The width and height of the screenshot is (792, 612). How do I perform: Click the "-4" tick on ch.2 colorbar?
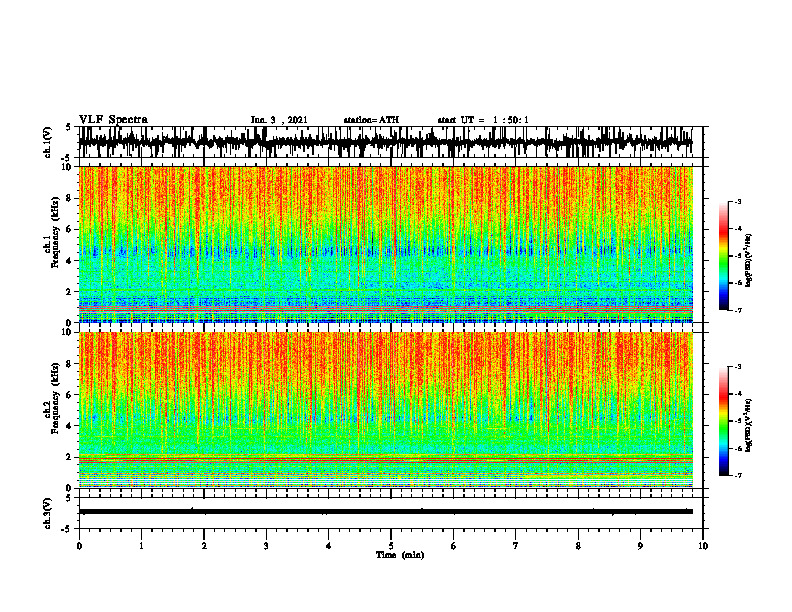click(x=738, y=394)
